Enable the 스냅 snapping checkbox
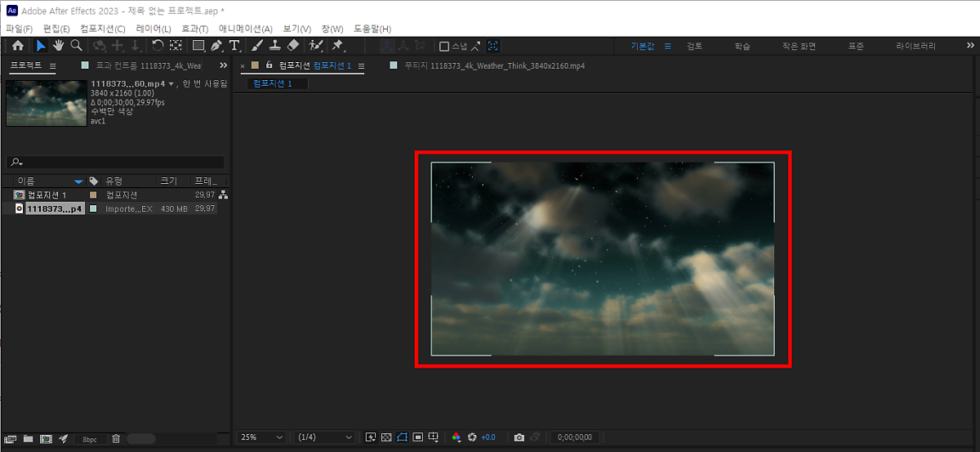 point(444,47)
